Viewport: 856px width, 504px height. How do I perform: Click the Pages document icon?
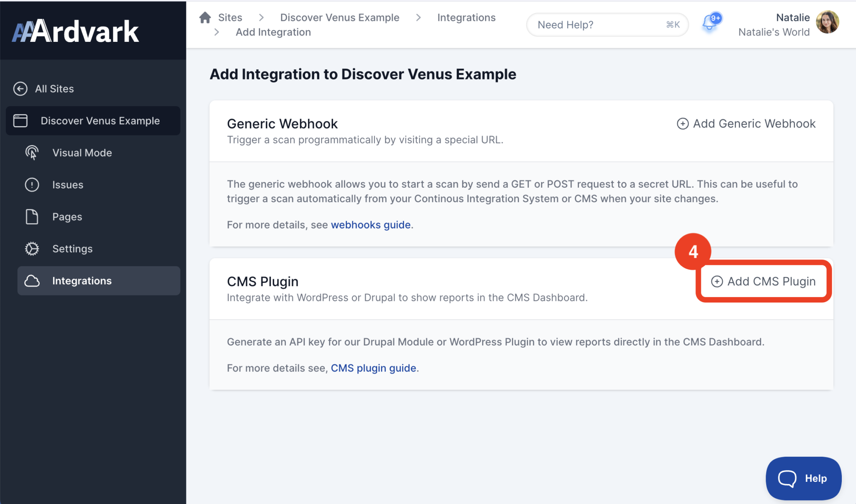tap(32, 217)
